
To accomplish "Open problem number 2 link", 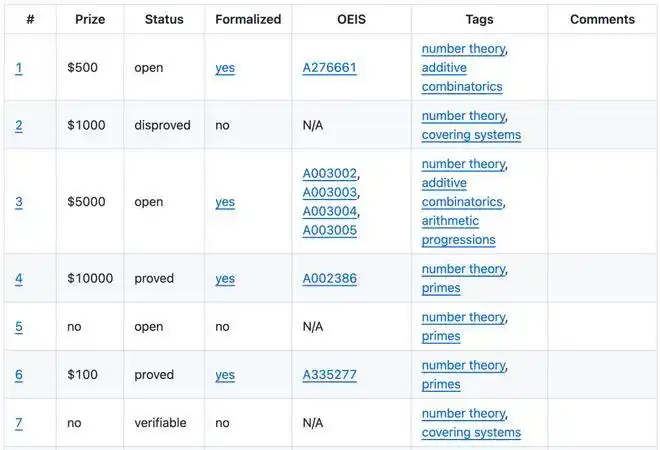I will pos(19,126).
